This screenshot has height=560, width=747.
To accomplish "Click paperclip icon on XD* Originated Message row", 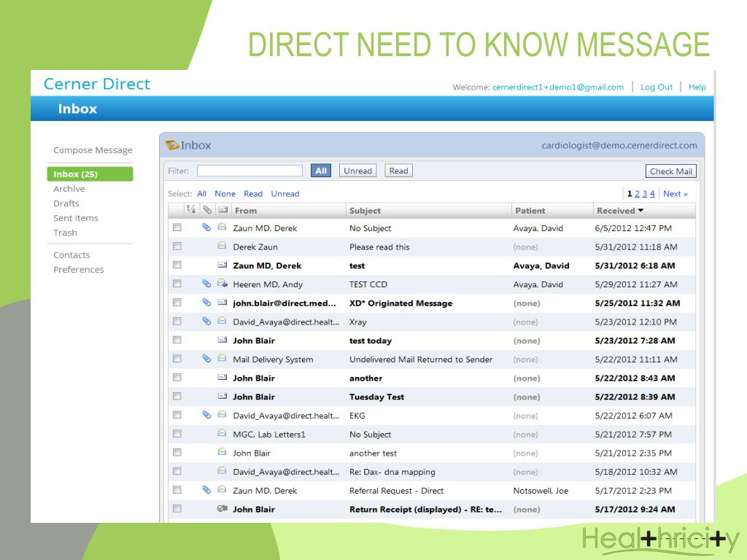I will click(x=206, y=302).
